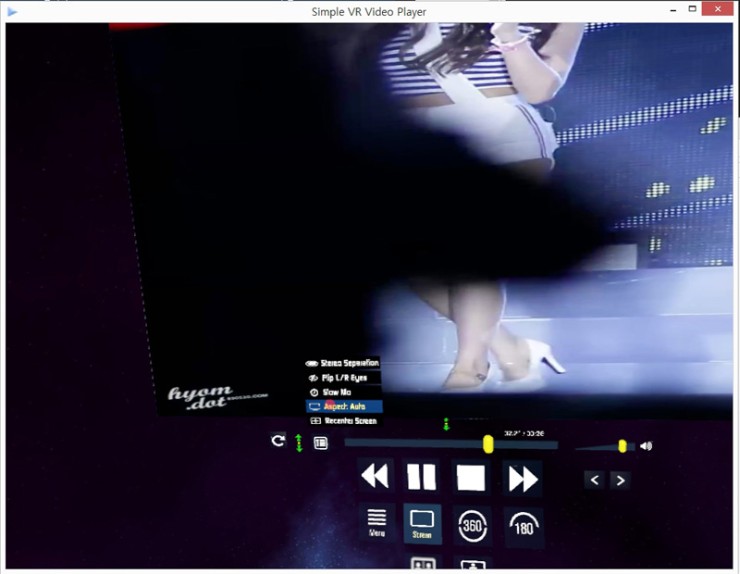The image size is (740, 574).
Task: Stop the video with the square button
Action: tap(471, 477)
